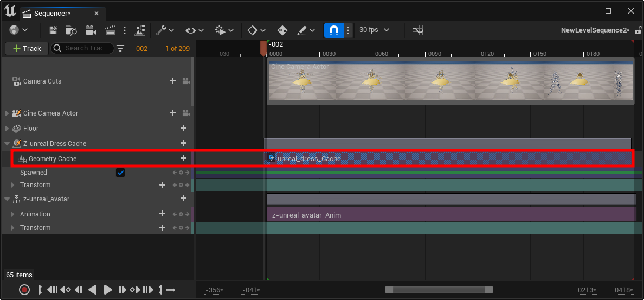Image resolution: width=644 pixels, height=300 pixels.
Task: Play the sequence in reverse
Action: click(92, 290)
